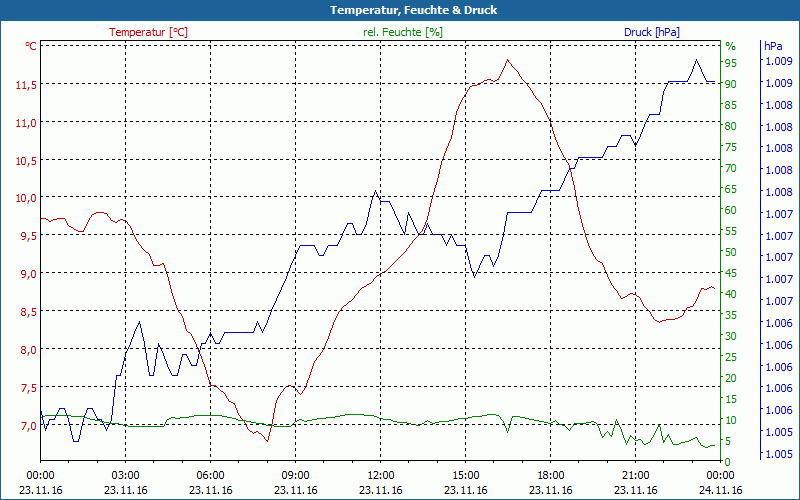Click the green 70 humidity axis tick
Image resolution: width=800 pixels, height=500 pixels.
tap(731, 168)
